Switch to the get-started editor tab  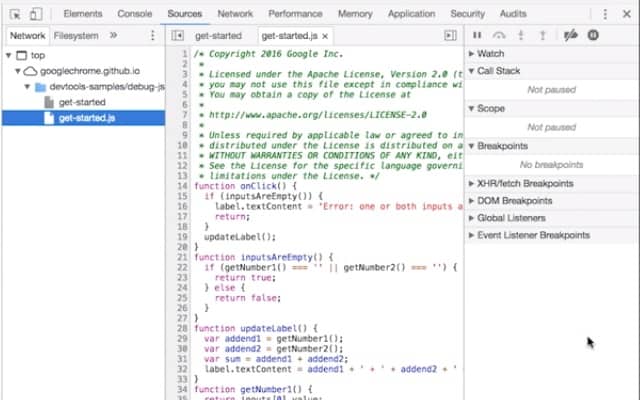tap(218, 36)
